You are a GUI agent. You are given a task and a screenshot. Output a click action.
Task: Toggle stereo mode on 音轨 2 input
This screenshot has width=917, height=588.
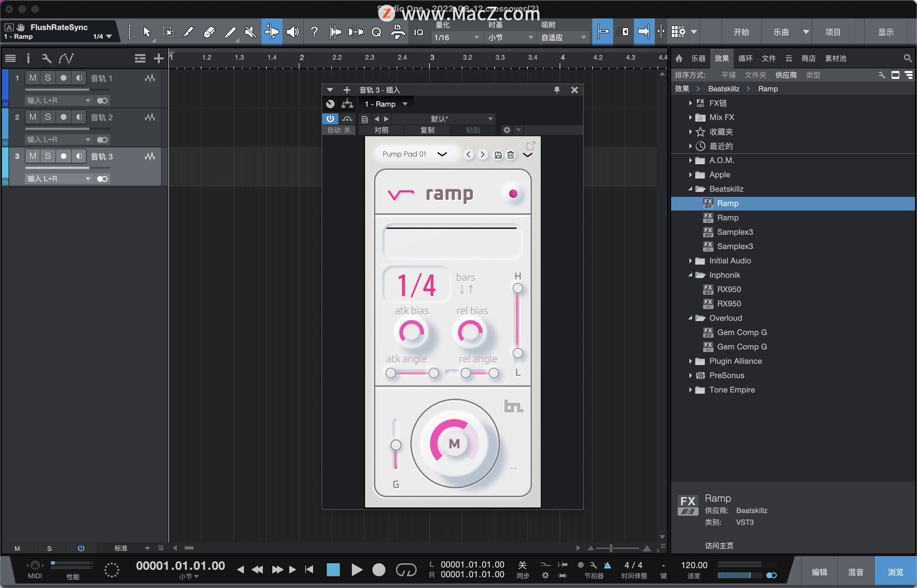coord(102,139)
